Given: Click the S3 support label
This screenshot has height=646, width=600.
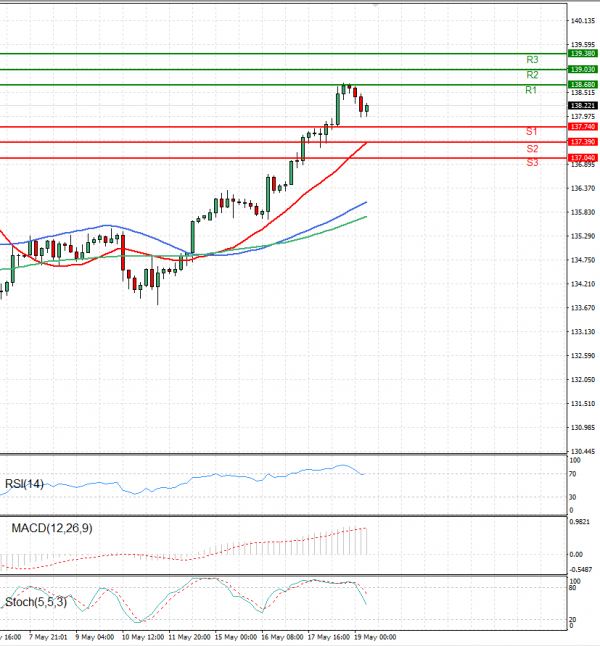Looking at the screenshot, I should click(x=532, y=163).
